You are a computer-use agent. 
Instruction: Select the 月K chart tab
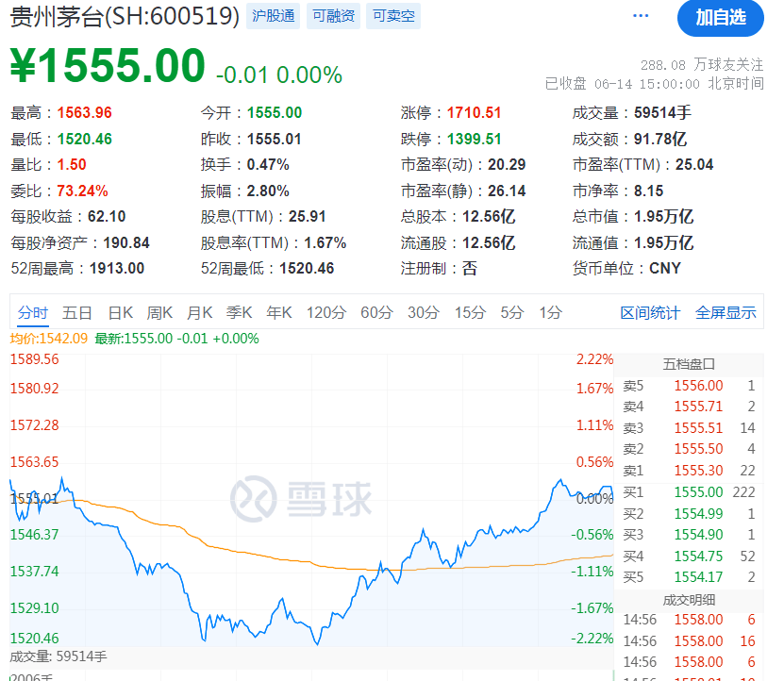(x=199, y=312)
